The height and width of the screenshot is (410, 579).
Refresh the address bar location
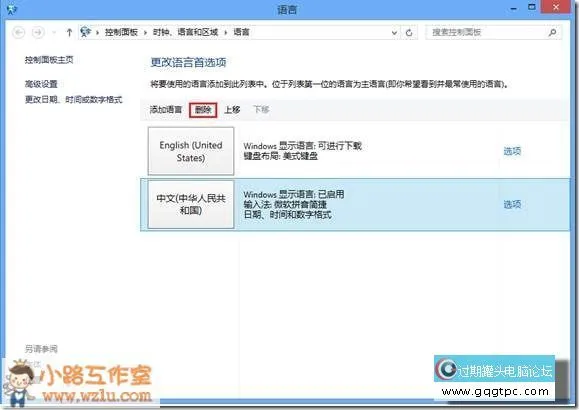click(x=409, y=33)
